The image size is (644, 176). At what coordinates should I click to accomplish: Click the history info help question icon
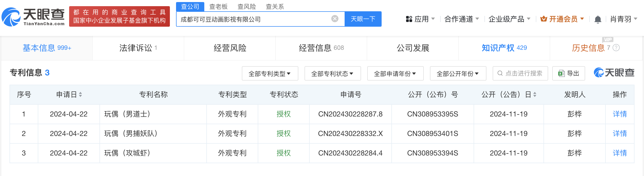tap(616, 48)
